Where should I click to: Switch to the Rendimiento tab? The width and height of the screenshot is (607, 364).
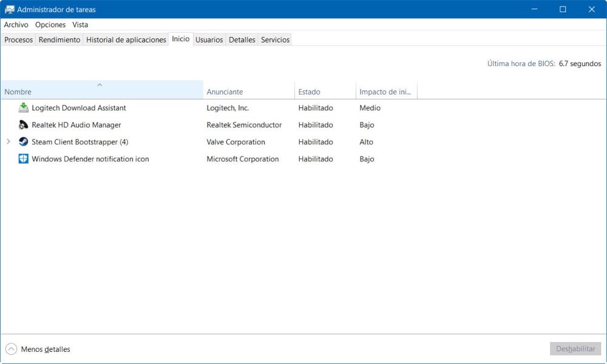point(59,40)
